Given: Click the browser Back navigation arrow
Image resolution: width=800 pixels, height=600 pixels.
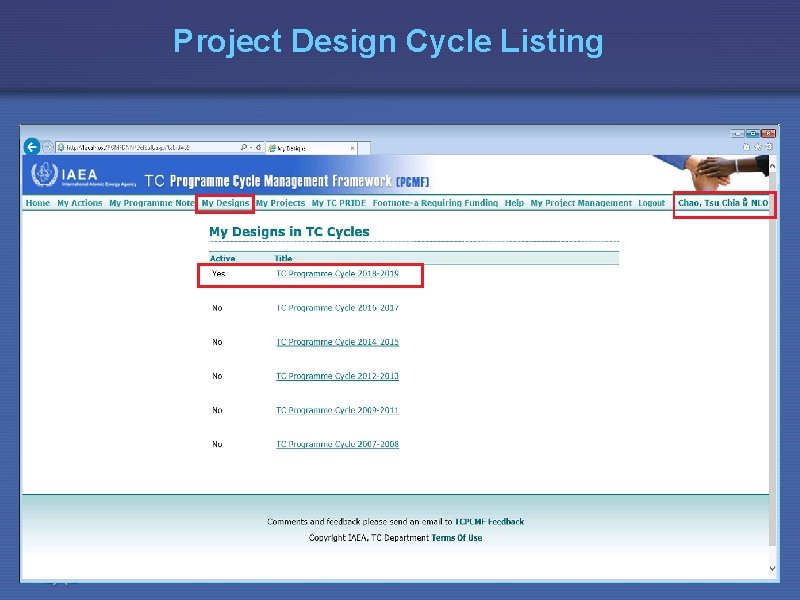Looking at the screenshot, I should [x=32, y=145].
